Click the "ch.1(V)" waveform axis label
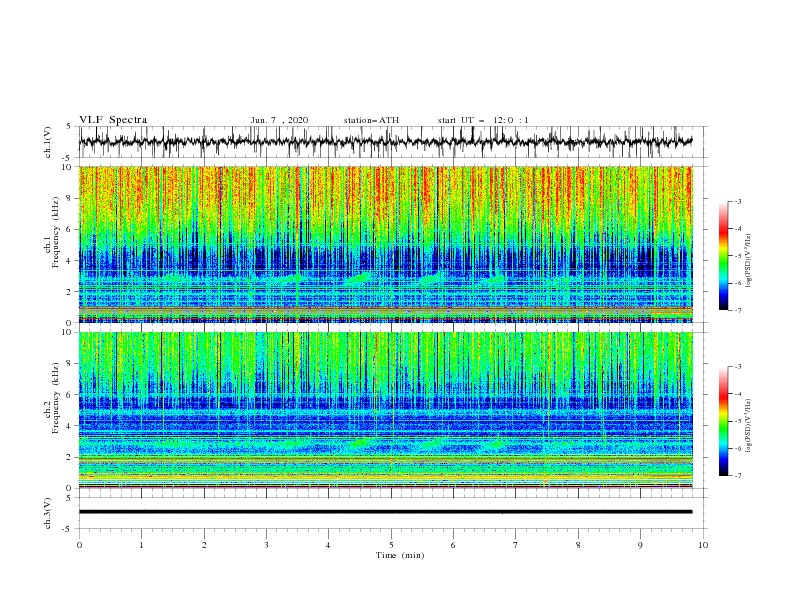This screenshot has width=792, height=612. click(48, 142)
